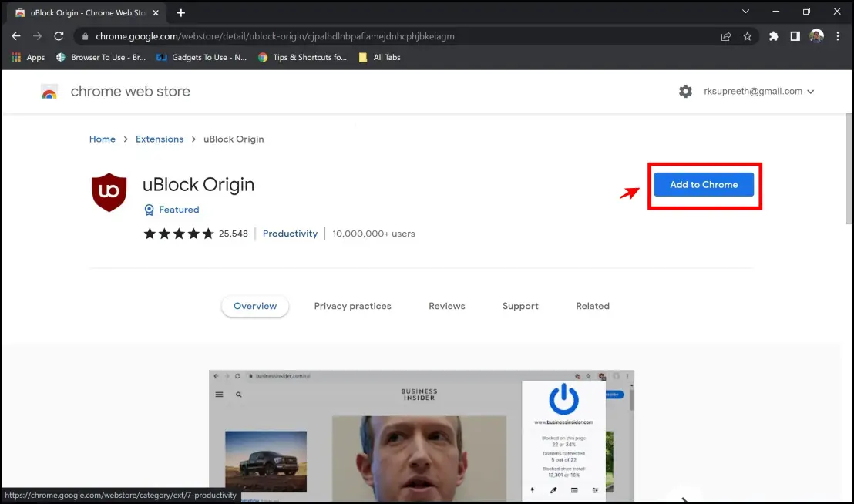Toggle the side panel icon
The width and height of the screenshot is (854, 504).
click(795, 36)
